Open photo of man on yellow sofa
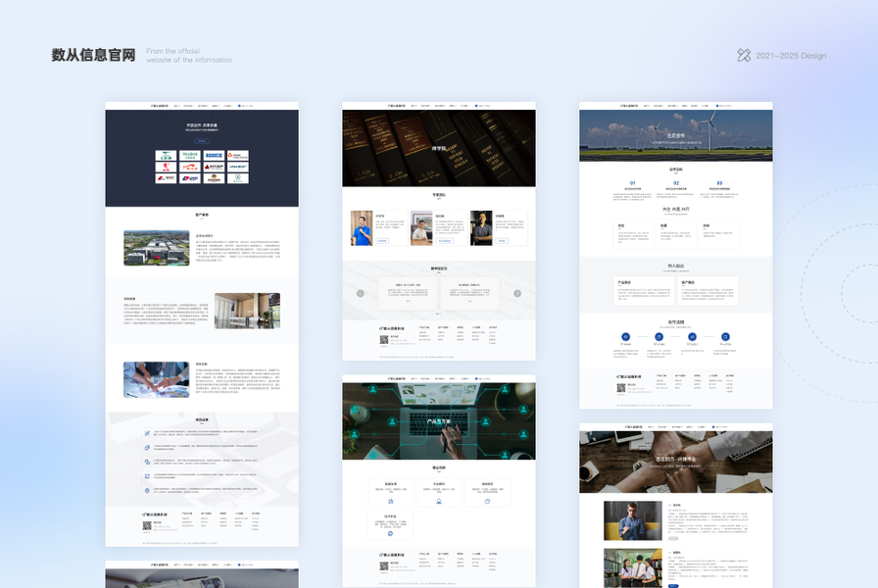 tap(633, 520)
